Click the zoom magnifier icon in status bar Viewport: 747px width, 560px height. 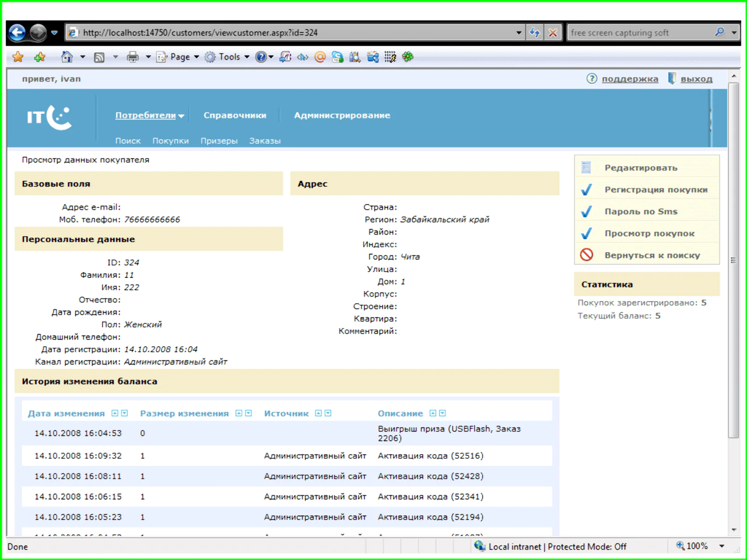point(681,546)
